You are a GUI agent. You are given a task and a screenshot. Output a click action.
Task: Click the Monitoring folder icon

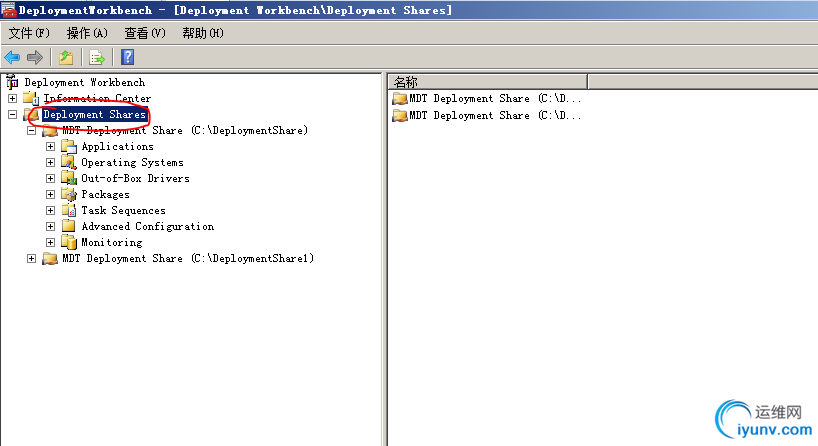point(69,243)
